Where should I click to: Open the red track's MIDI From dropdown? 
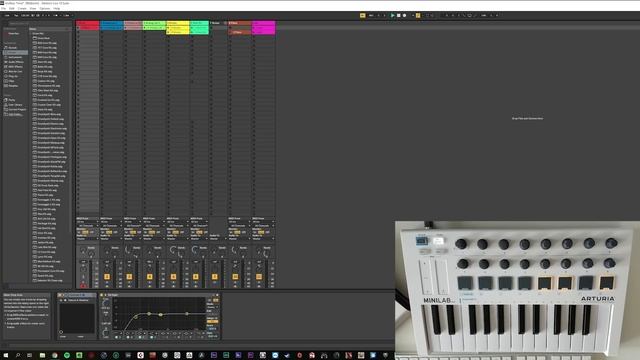click(87, 222)
